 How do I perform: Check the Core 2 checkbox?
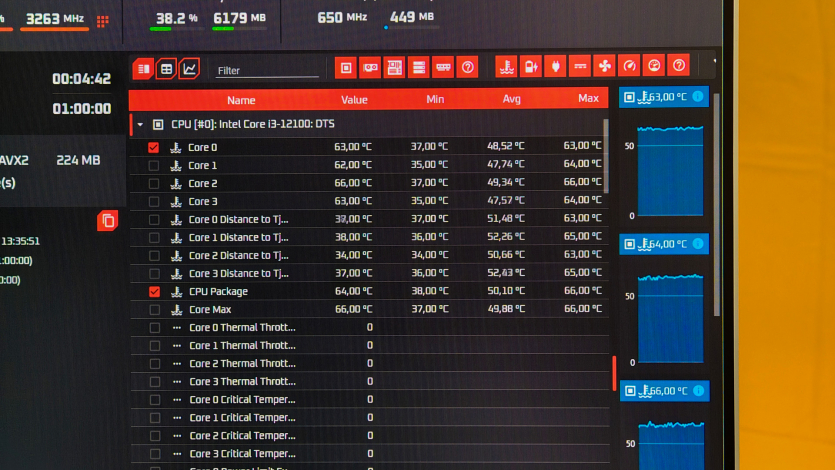[x=154, y=184]
